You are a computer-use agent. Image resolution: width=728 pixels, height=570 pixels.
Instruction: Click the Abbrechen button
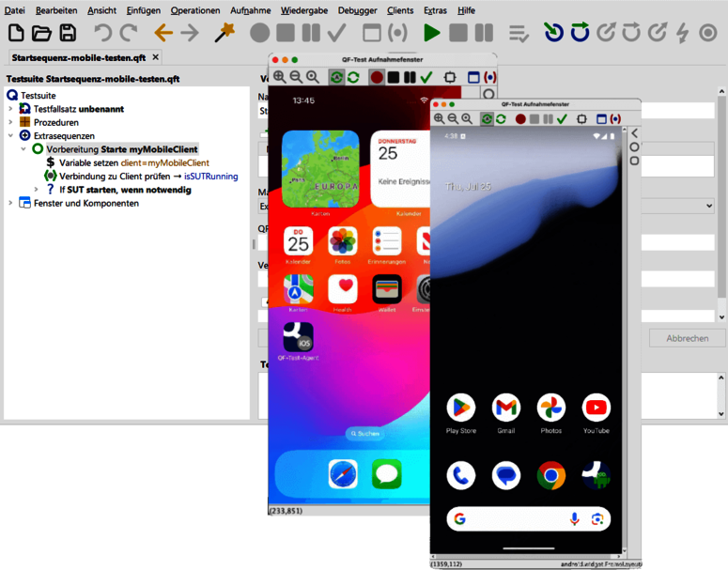coord(687,338)
